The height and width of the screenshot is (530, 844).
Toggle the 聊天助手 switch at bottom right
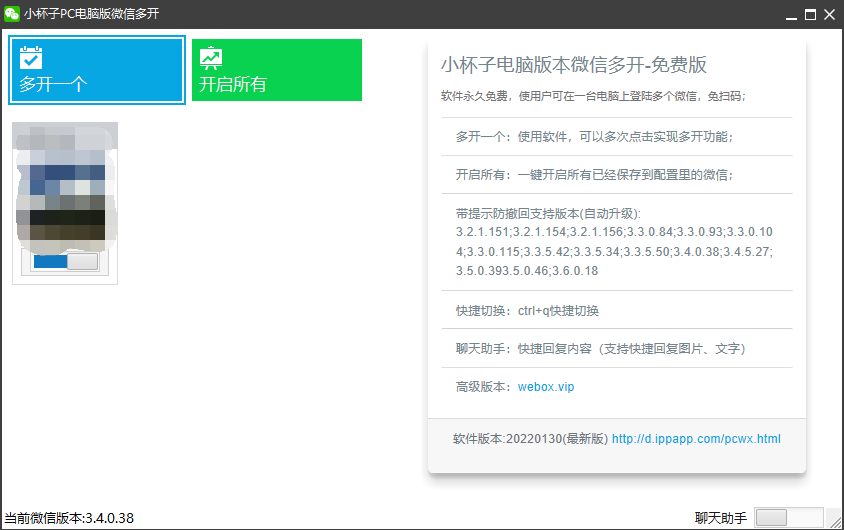[x=789, y=518]
